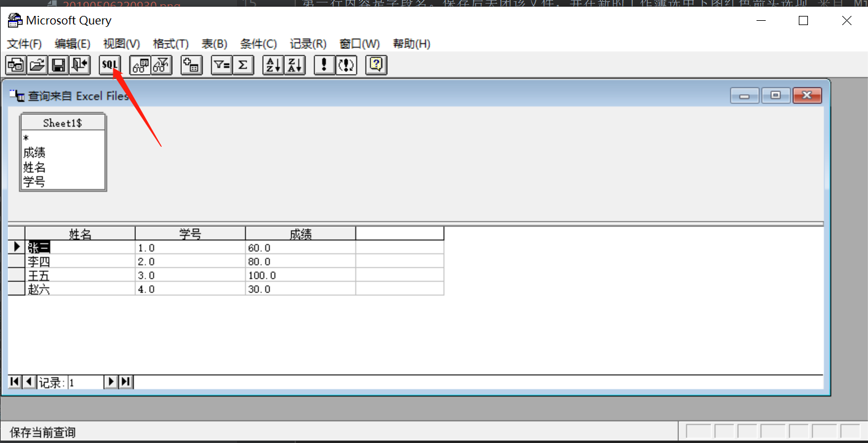Run the query with the exclamation icon
The image size is (868, 443).
(325, 65)
